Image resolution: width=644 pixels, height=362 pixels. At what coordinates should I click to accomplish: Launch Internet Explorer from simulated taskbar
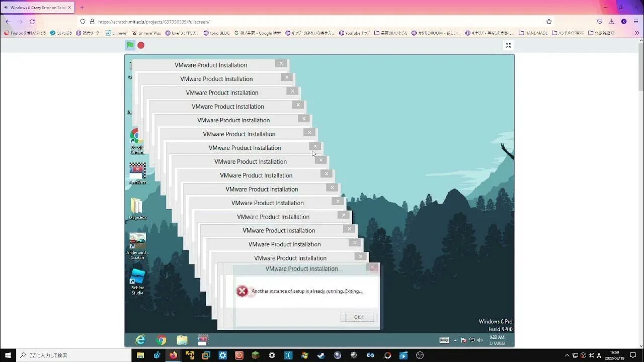tap(140, 340)
